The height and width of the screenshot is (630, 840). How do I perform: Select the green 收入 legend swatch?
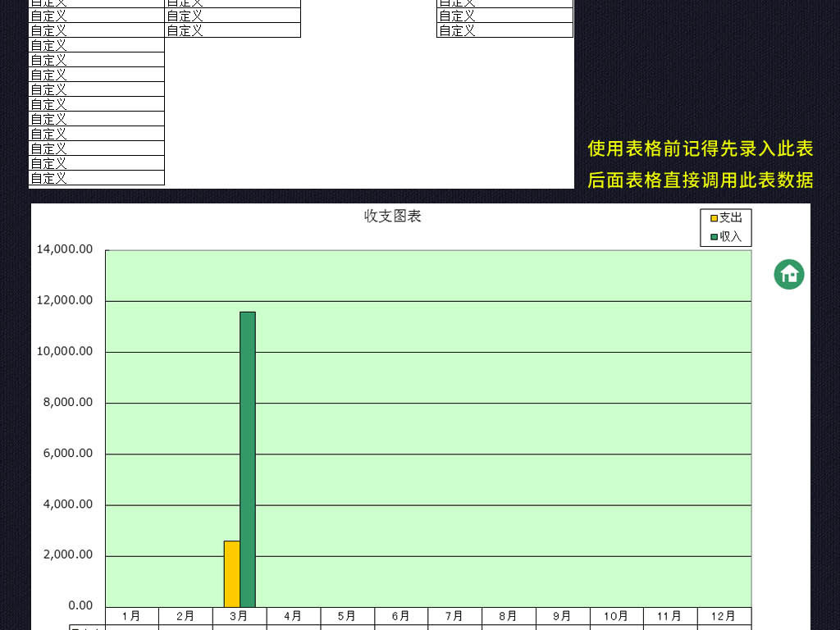[714, 237]
